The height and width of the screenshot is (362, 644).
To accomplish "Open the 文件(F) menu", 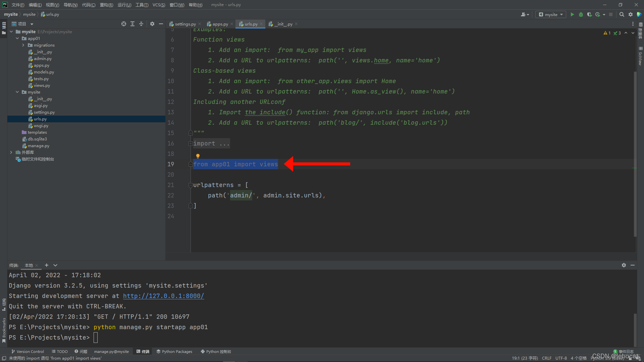I will (18, 5).
